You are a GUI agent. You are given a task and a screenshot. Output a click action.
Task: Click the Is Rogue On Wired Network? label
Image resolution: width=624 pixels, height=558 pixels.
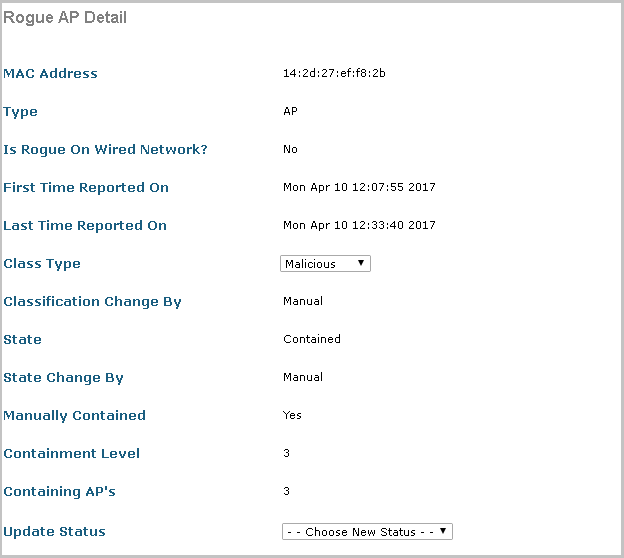[x=105, y=150]
